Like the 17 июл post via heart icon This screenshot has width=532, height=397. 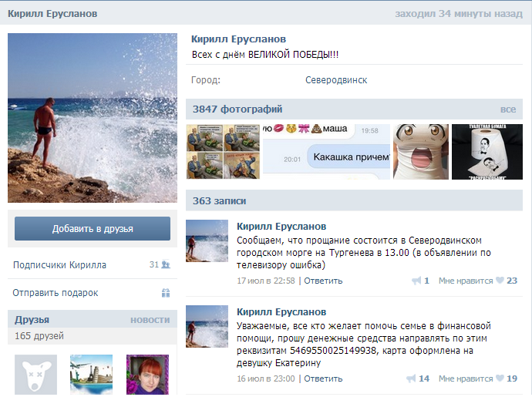500,281
